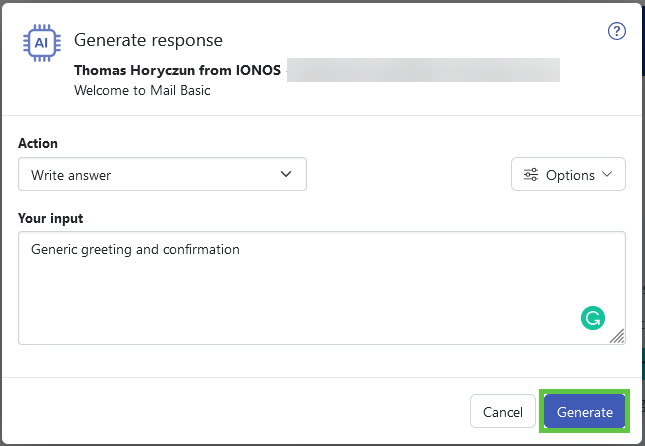Click the Generate button
645x446 pixels.
coord(585,411)
